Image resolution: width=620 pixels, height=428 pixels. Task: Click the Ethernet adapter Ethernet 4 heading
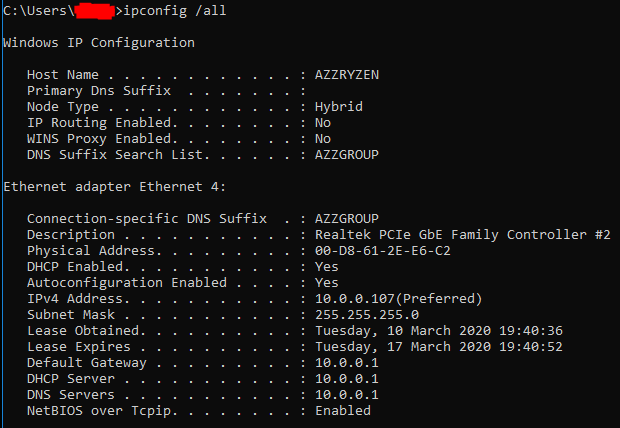pyautogui.click(x=115, y=187)
